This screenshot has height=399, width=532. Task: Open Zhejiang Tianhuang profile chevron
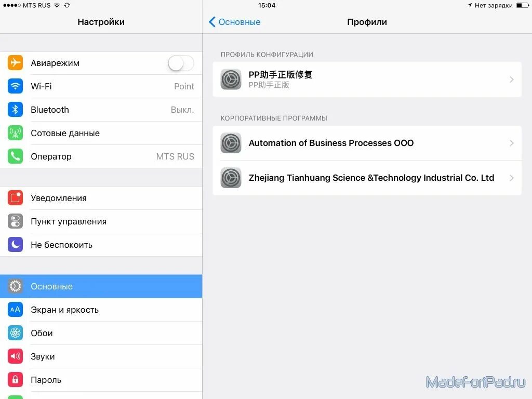point(512,178)
